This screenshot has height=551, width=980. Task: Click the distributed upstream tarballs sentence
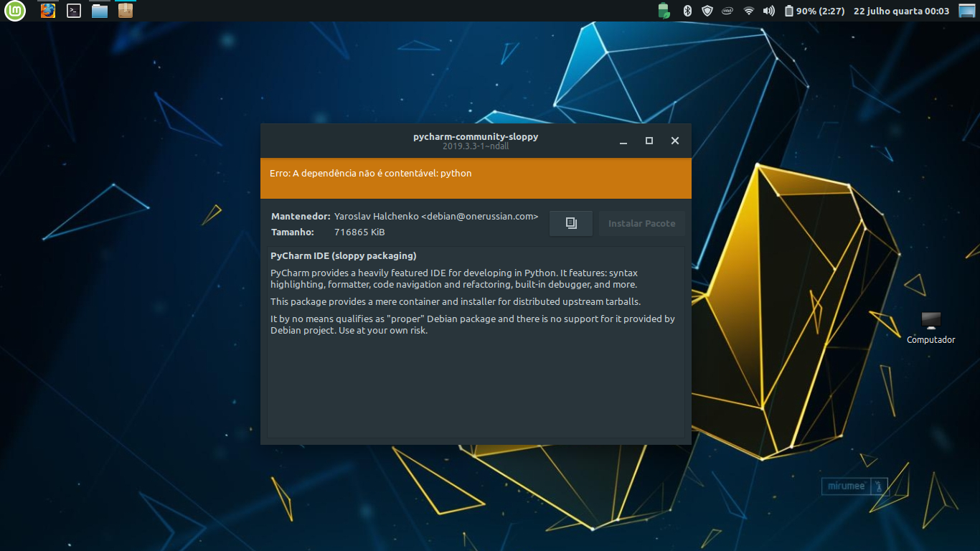(x=456, y=301)
